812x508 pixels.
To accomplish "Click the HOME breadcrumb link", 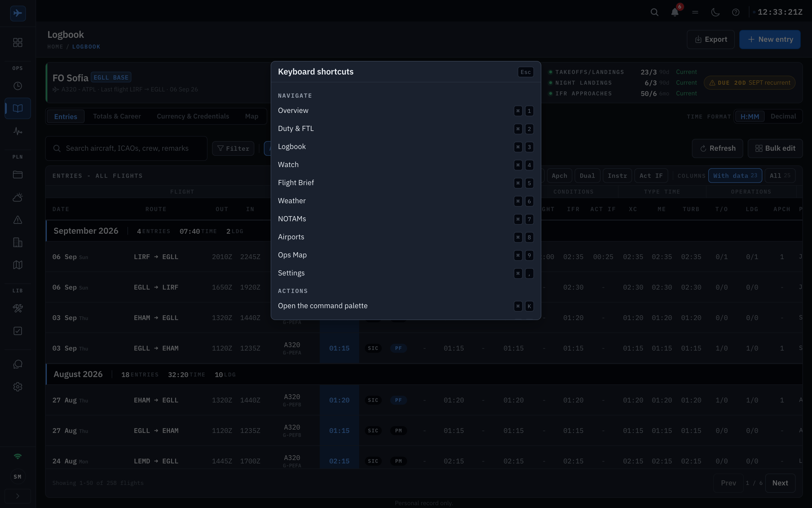I will [55, 47].
